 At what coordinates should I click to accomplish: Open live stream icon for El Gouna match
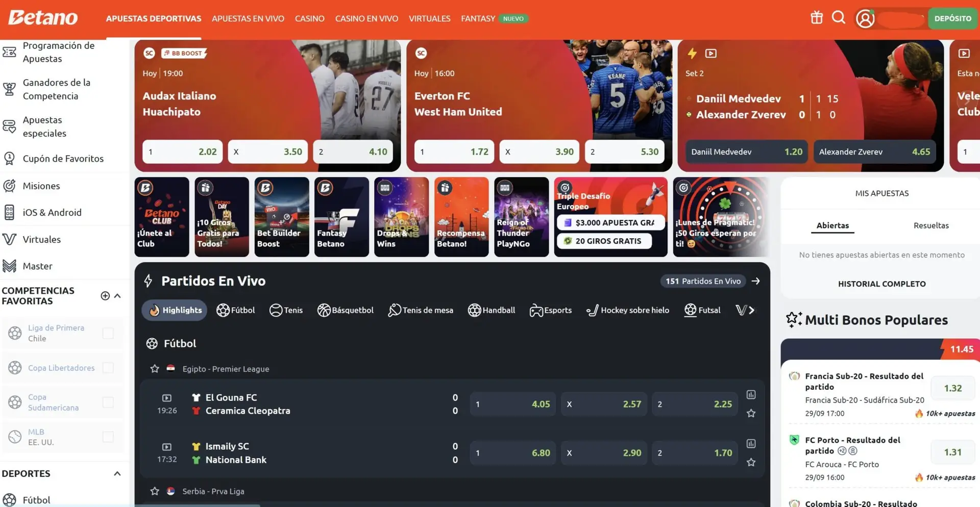pyautogui.click(x=167, y=398)
